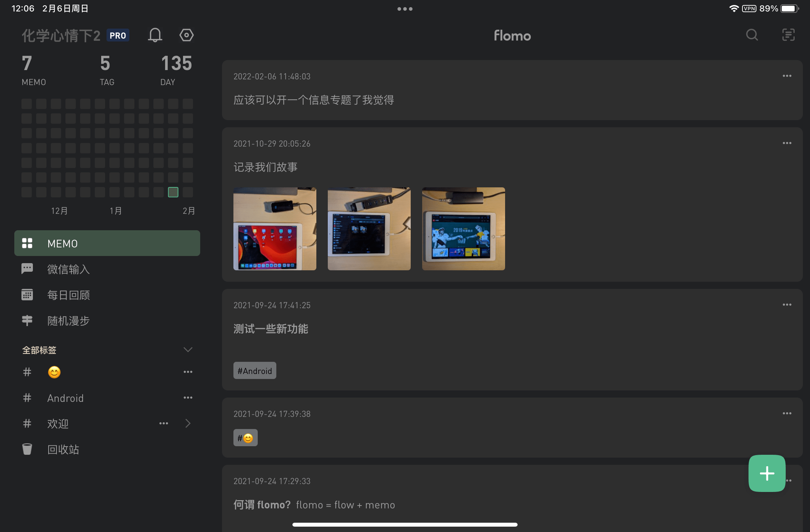810x532 pixels.
Task: Open options for the 测试一些新功能 memo
Action: (787, 305)
